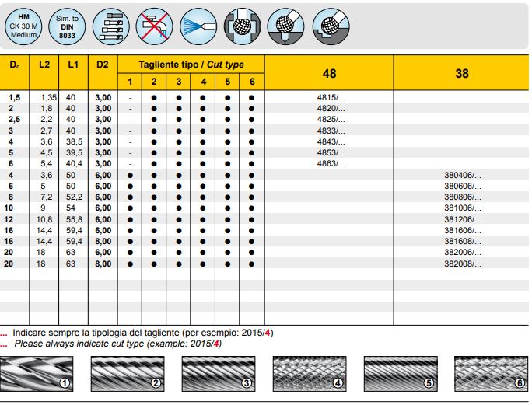
Task: Open cut type 1 thumbnail image
Action: [37, 373]
